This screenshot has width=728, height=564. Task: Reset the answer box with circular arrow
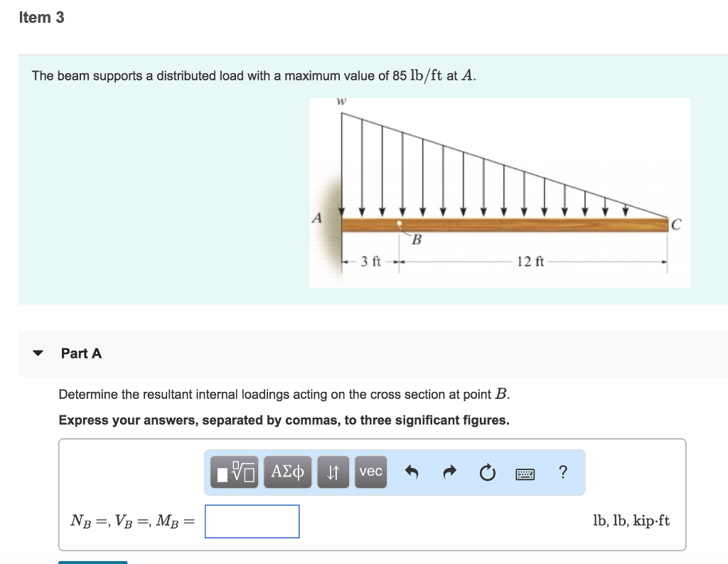tap(486, 472)
